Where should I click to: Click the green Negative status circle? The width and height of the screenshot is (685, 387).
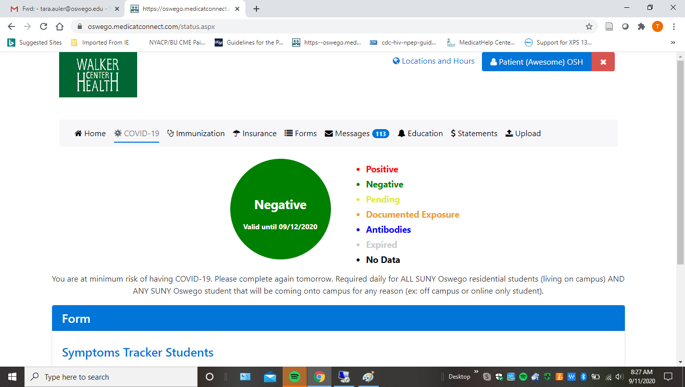(280, 209)
